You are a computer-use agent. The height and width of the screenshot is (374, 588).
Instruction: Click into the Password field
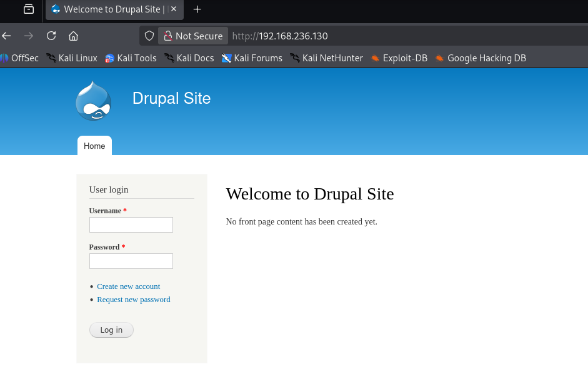pyautogui.click(x=131, y=261)
